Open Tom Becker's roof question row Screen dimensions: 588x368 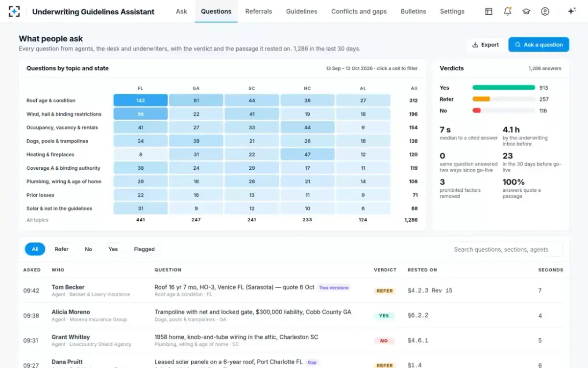tap(294, 290)
